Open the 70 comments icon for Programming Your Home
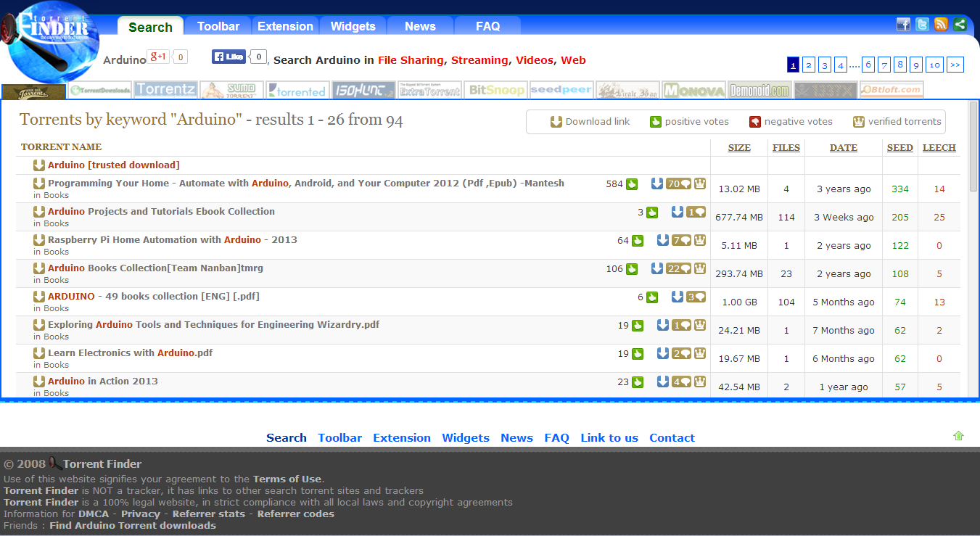Screen dimensions: 980x536 pyautogui.click(x=679, y=184)
